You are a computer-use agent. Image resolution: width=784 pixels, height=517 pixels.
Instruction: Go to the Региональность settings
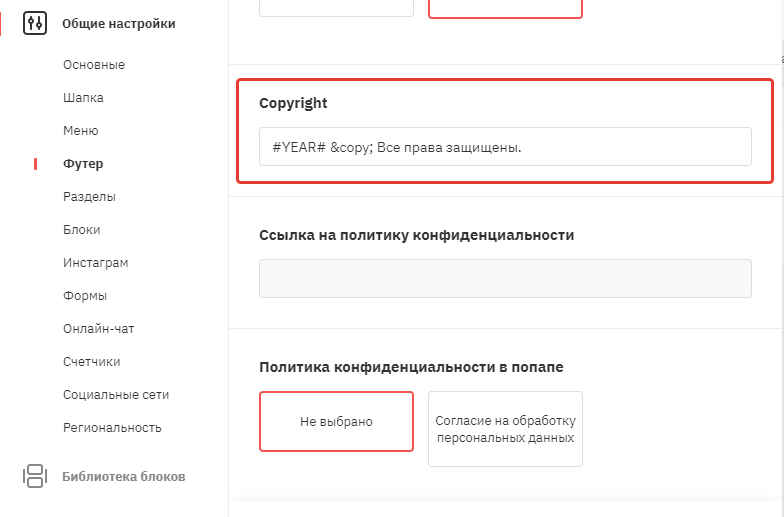pos(112,428)
